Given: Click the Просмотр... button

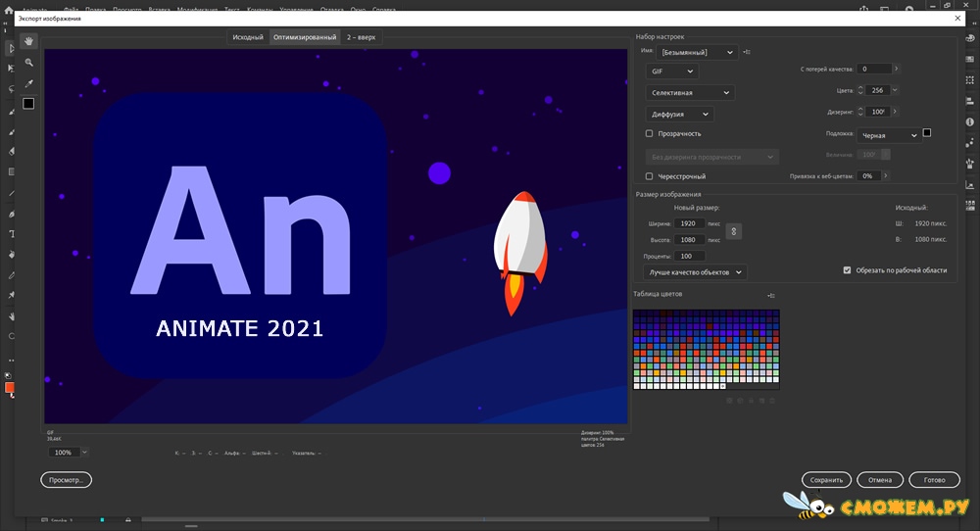Looking at the screenshot, I should [67, 480].
